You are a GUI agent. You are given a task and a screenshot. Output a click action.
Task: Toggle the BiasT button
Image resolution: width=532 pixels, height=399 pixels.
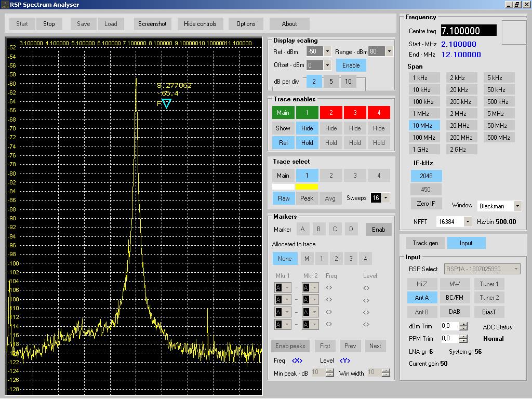coord(489,312)
